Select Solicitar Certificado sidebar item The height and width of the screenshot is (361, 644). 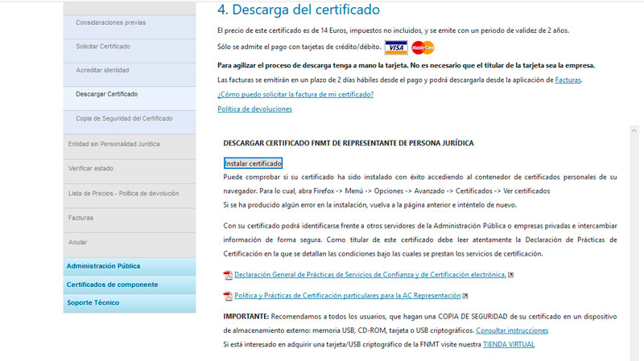[130, 51]
